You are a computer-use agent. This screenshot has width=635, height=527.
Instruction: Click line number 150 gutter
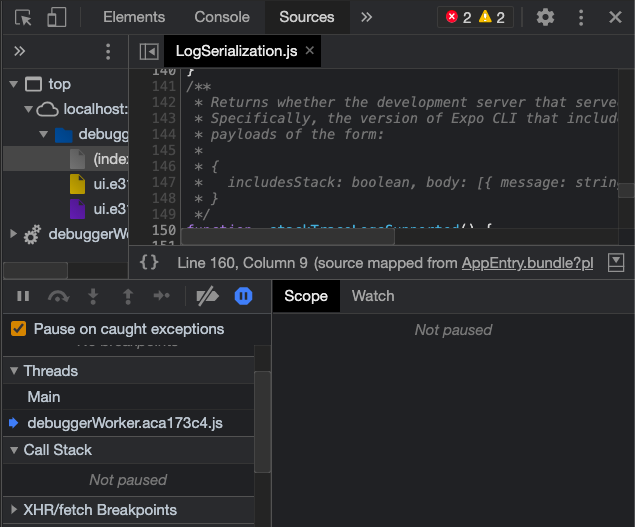[164, 230]
